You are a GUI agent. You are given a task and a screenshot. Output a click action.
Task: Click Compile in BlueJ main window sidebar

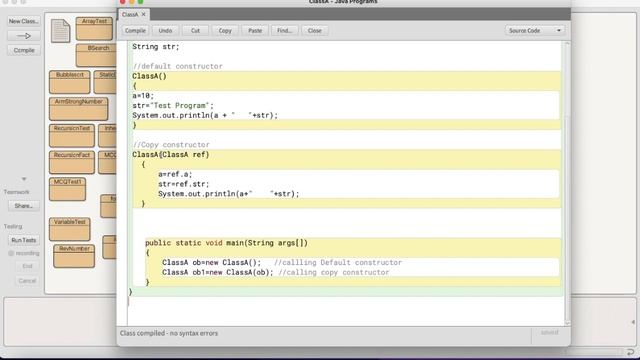pyautogui.click(x=24, y=50)
